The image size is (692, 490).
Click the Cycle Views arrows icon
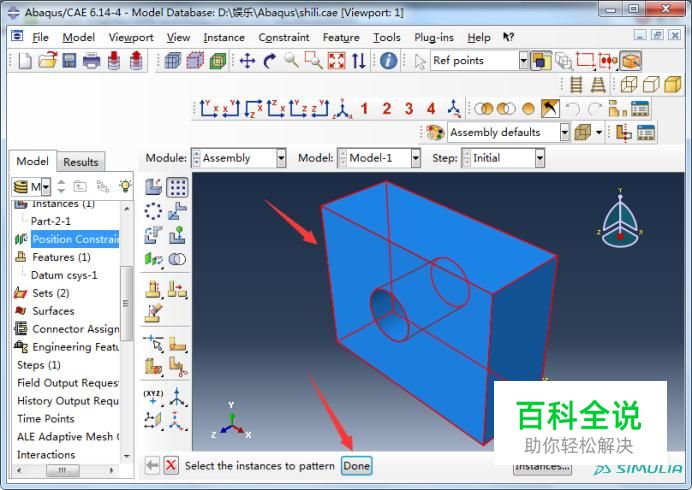click(359, 60)
